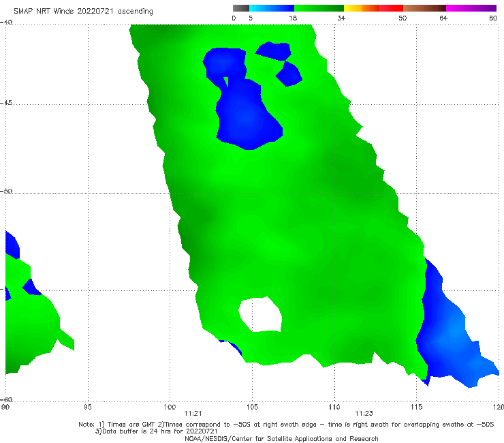
Task: Pick the brown 50–64 color bar segment
Action: [x=424, y=8]
